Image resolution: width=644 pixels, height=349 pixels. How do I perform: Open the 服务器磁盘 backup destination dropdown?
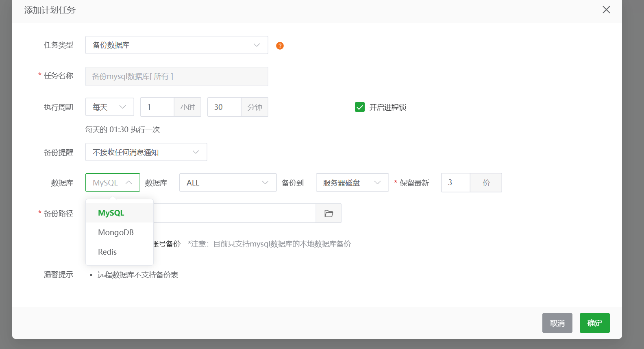click(352, 183)
